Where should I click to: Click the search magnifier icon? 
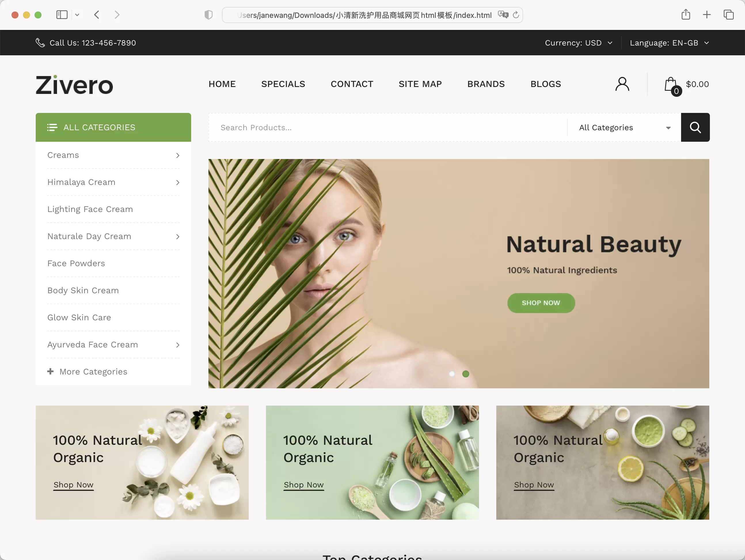pyautogui.click(x=695, y=127)
